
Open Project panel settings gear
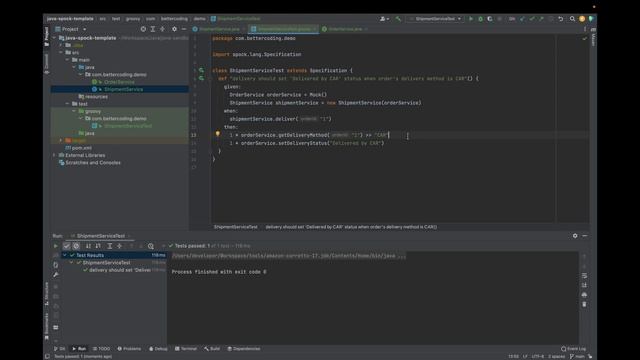[x=174, y=29]
